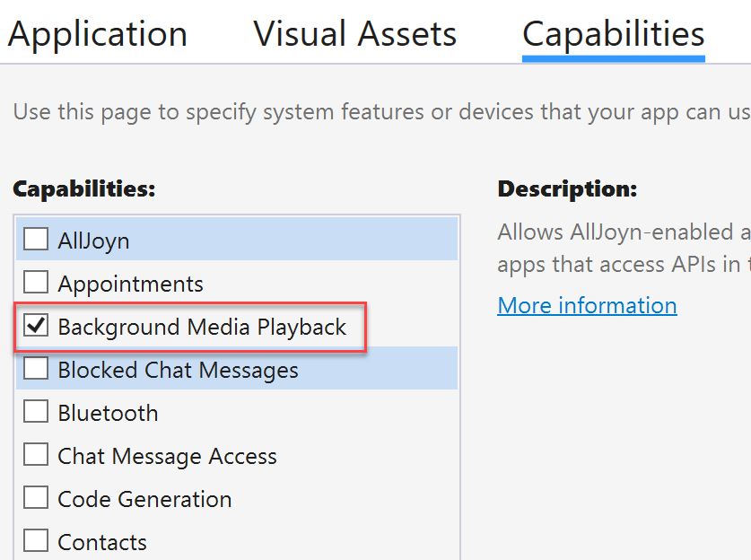
Task: Select the AllJoyn list row label
Action: point(93,241)
